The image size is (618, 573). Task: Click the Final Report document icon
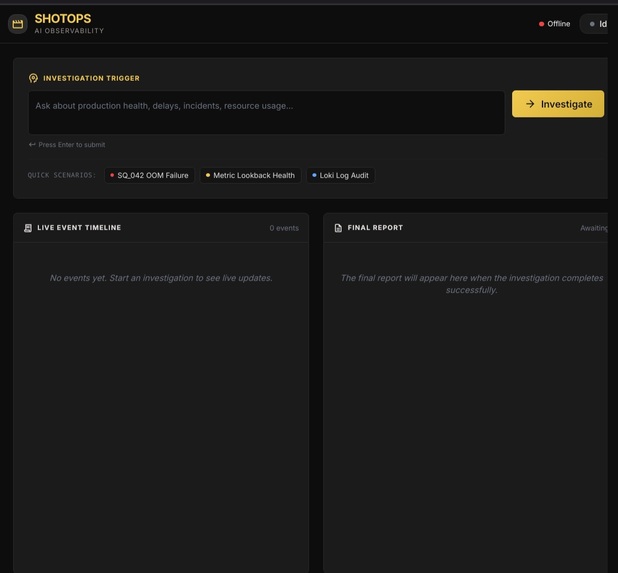338,228
